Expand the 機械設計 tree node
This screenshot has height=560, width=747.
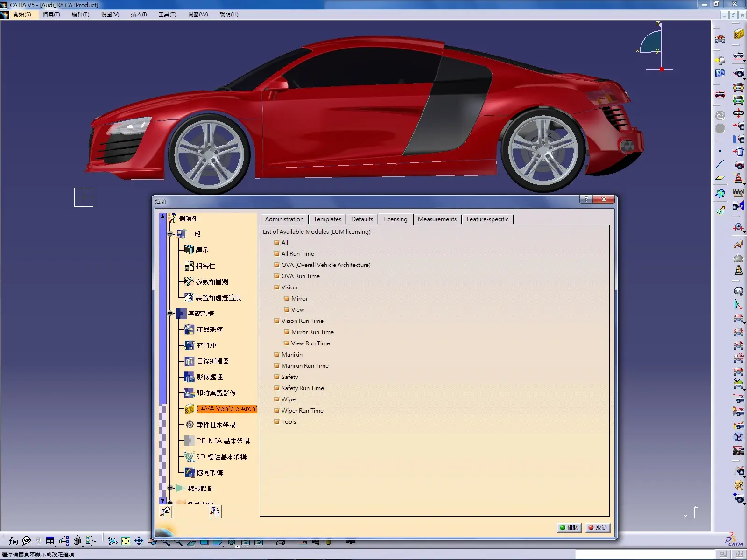(x=170, y=488)
